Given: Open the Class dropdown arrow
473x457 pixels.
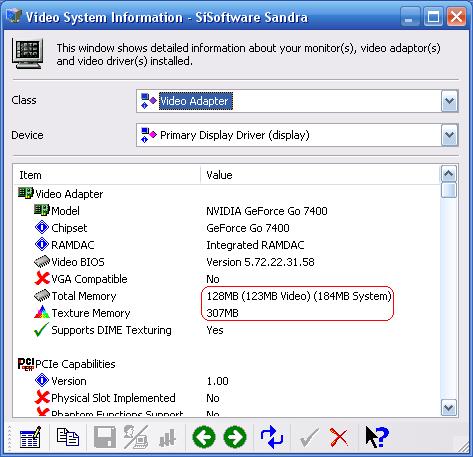Looking at the screenshot, I should click(449, 101).
